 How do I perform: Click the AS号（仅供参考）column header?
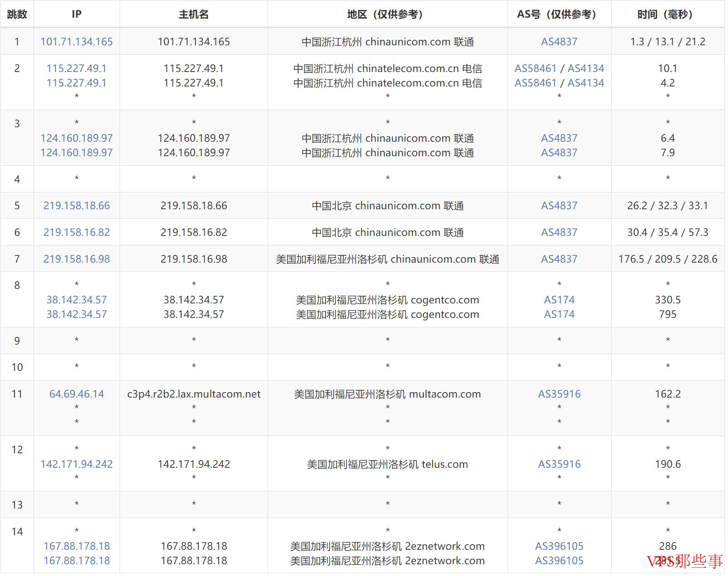click(559, 14)
